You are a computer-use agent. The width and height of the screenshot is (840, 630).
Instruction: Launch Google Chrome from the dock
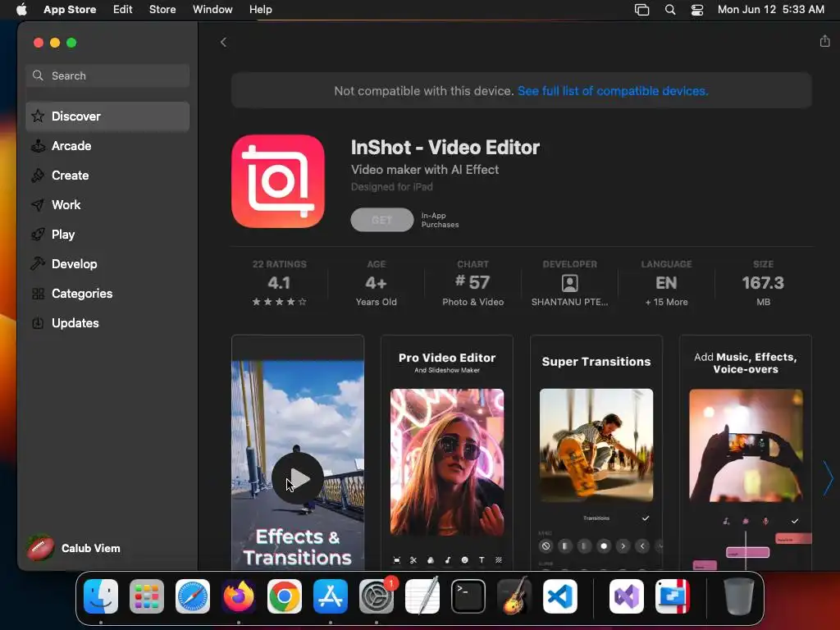tap(285, 596)
